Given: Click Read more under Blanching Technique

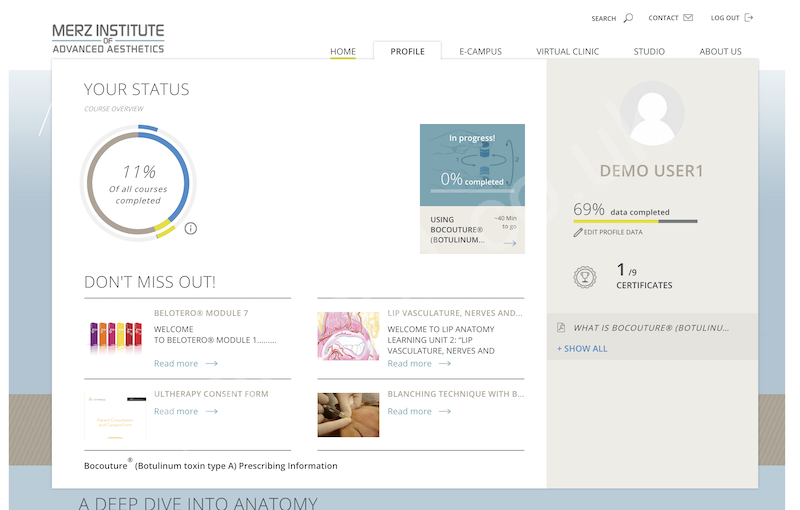Looking at the screenshot, I should point(409,412).
